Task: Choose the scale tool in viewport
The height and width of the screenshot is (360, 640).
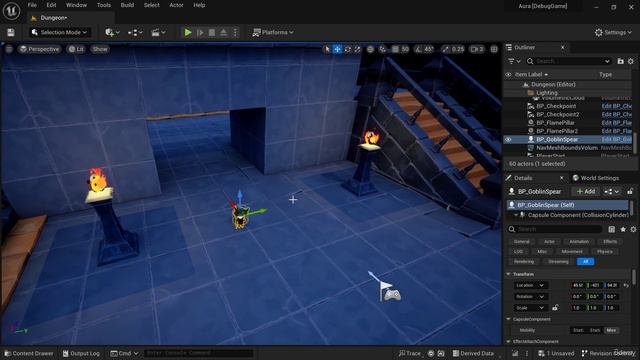Action: [358, 49]
